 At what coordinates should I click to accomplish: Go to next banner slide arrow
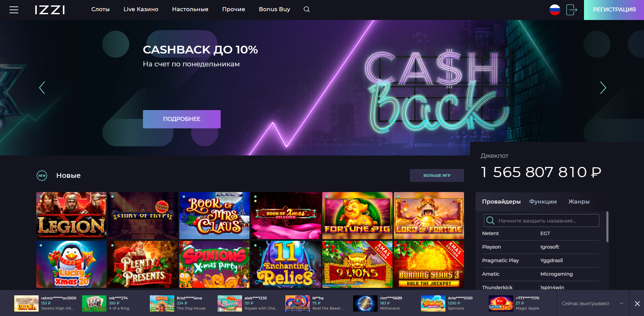coord(603,88)
